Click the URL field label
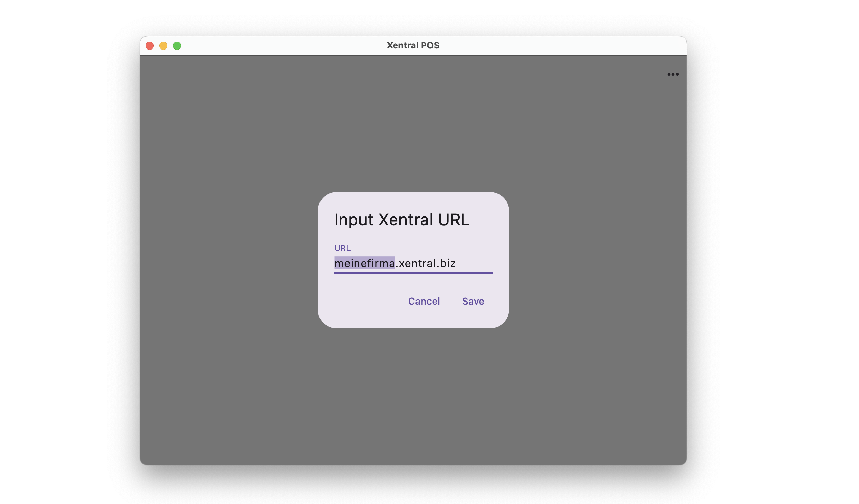Image resolution: width=859 pixels, height=504 pixels. (x=342, y=248)
